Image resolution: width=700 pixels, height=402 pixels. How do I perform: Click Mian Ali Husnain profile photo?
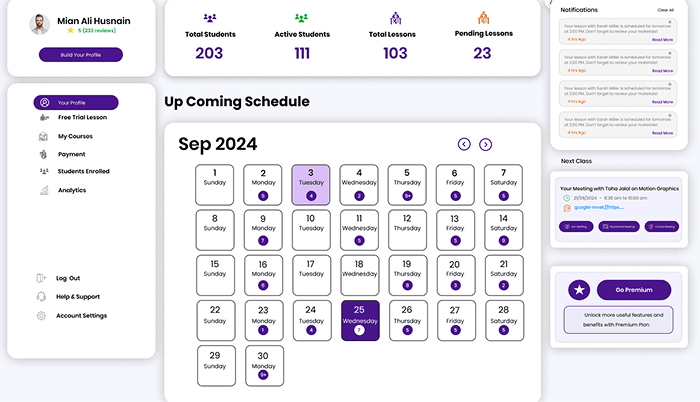40,24
